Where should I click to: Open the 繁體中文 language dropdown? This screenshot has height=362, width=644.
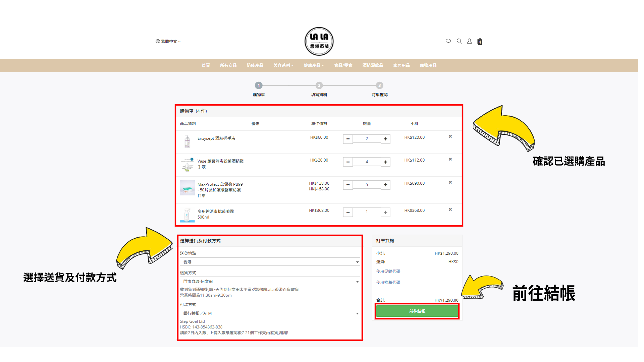(168, 42)
